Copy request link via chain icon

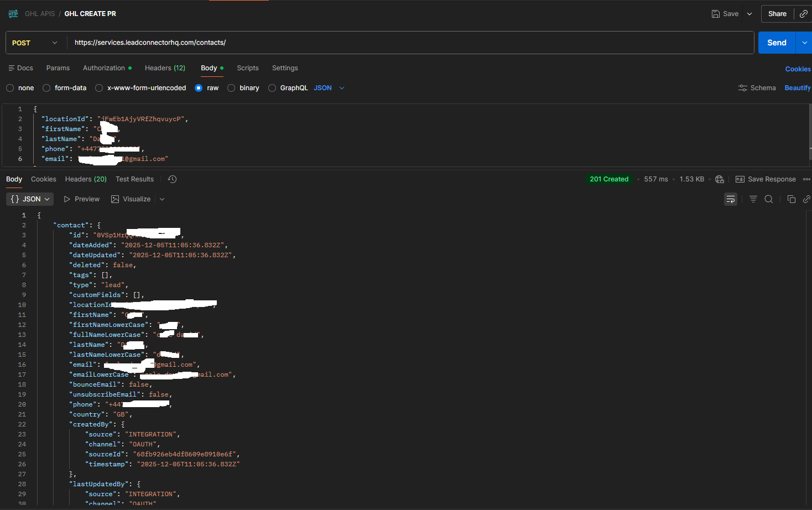(804, 14)
